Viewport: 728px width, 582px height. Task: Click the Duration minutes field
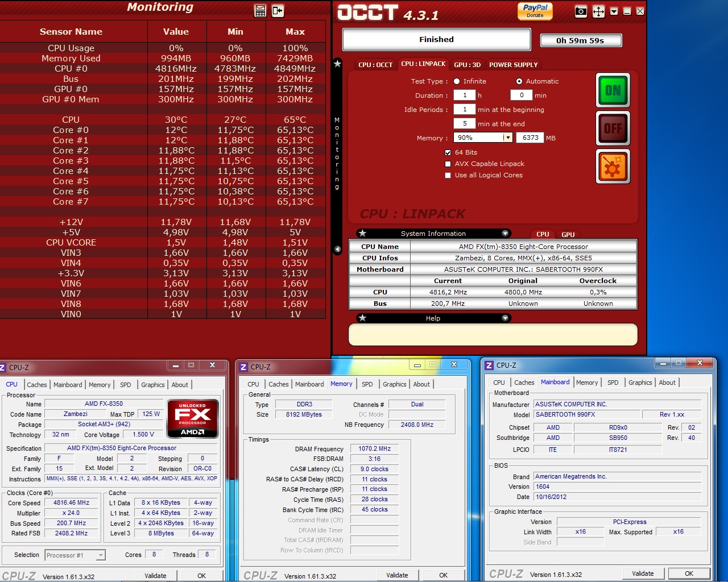click(522, 95)
